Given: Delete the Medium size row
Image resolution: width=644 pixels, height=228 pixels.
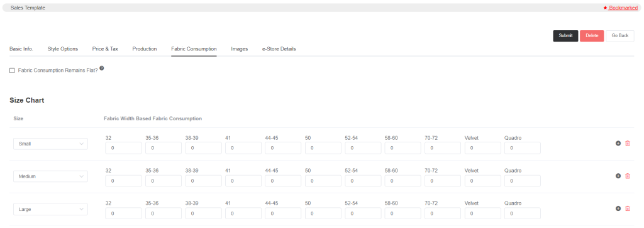Looking at the screenshot, I should point(628,176).
